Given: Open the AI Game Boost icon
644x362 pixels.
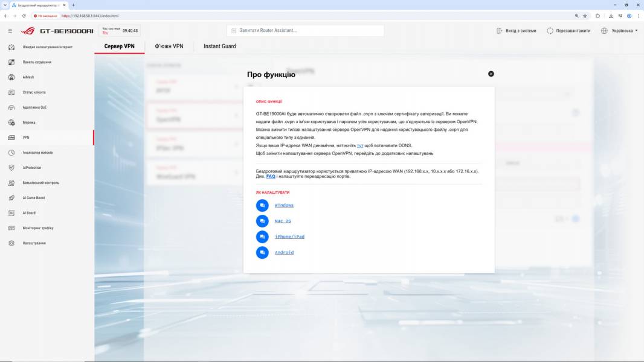Looking at the screenshot, I should [x=11, y=198].
